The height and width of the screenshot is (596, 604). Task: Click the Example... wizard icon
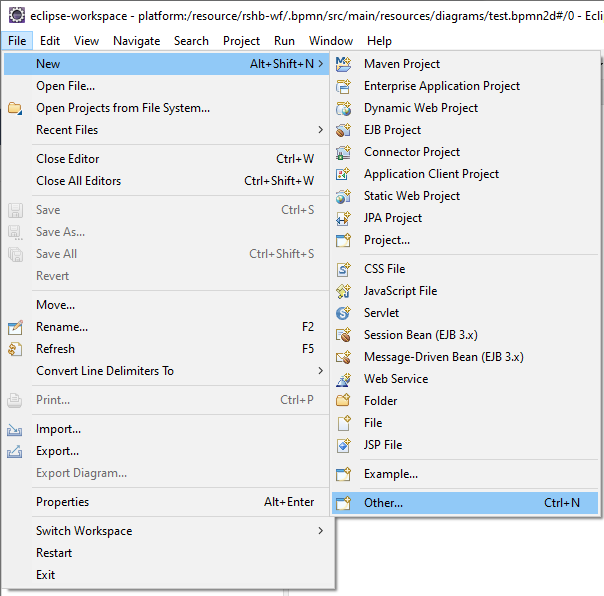pyautogui.click(x=343, y=474)
